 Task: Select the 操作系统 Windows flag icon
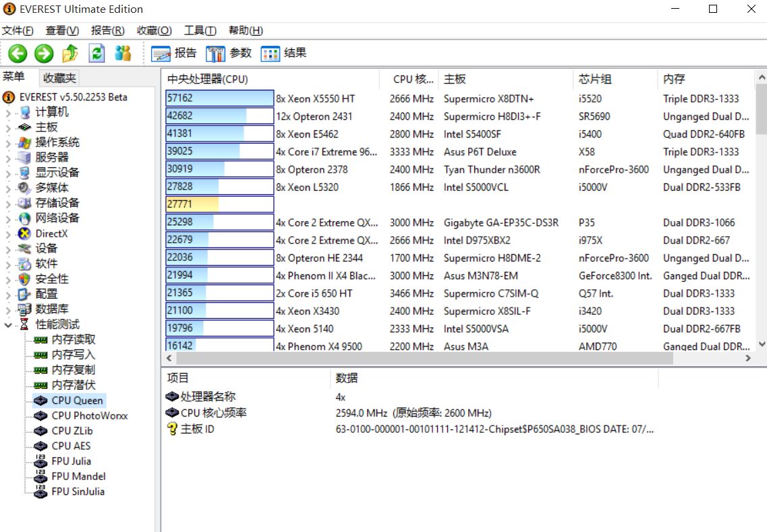pos(24,143)
